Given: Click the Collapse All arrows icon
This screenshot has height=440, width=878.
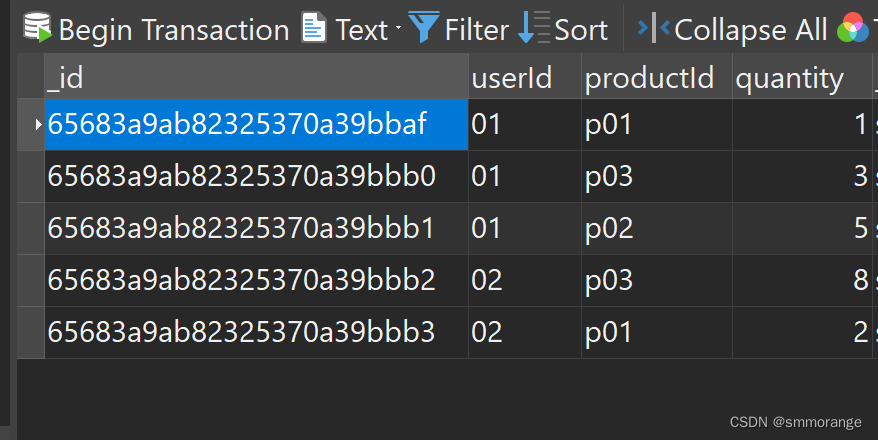Looking at the screenshot, I should pyautogui.click(x=653, y=27).
